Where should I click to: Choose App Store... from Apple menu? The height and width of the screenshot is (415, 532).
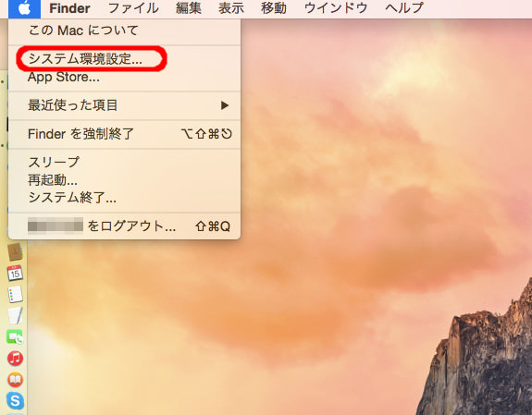pyautogui.click(x=125, y=77)
